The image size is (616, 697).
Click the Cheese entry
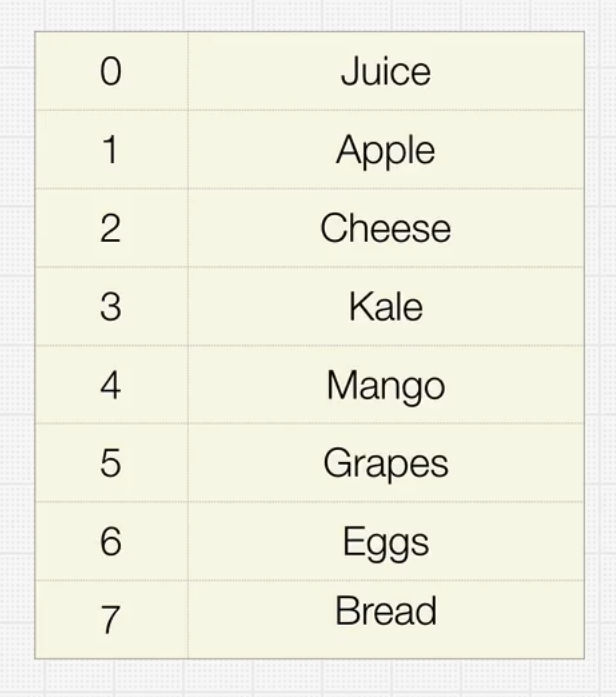pyautogui.click(x=385, y=228)
